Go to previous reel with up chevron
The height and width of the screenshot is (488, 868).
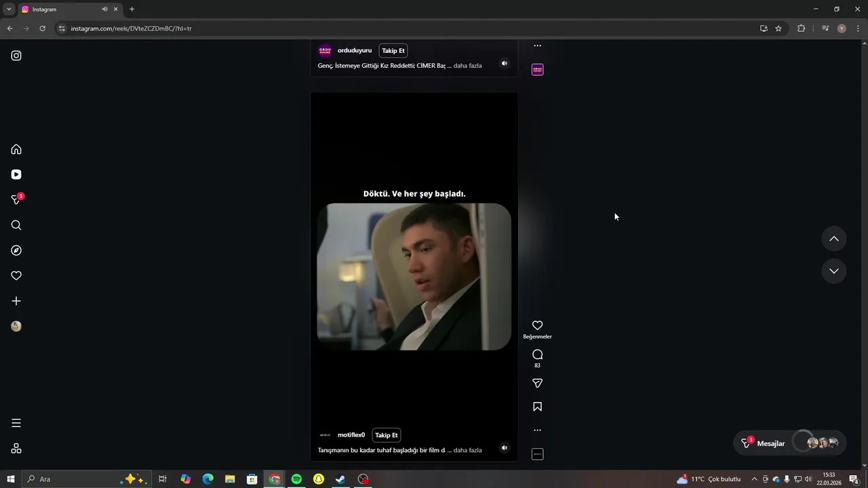coord(834,239)
